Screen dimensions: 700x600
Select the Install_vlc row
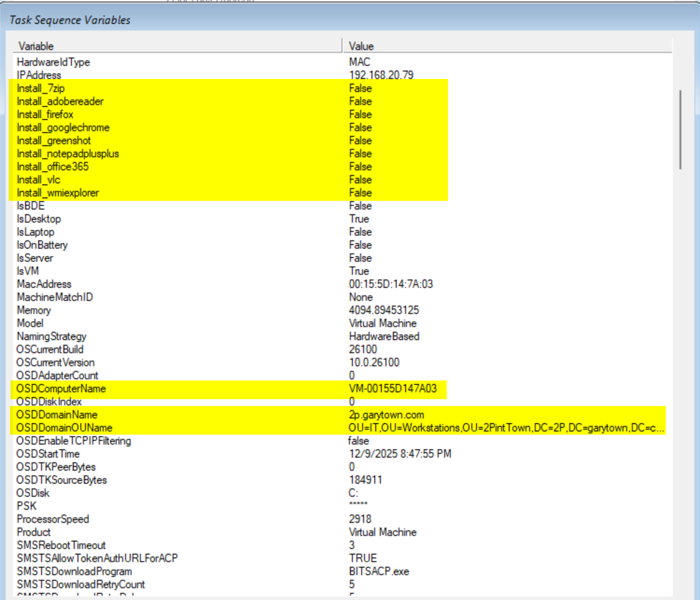tap(39, 180)
